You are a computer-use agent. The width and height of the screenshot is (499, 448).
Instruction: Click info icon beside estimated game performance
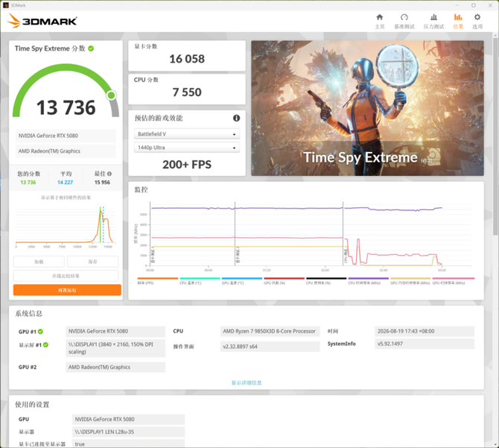[x=236, y=118]
